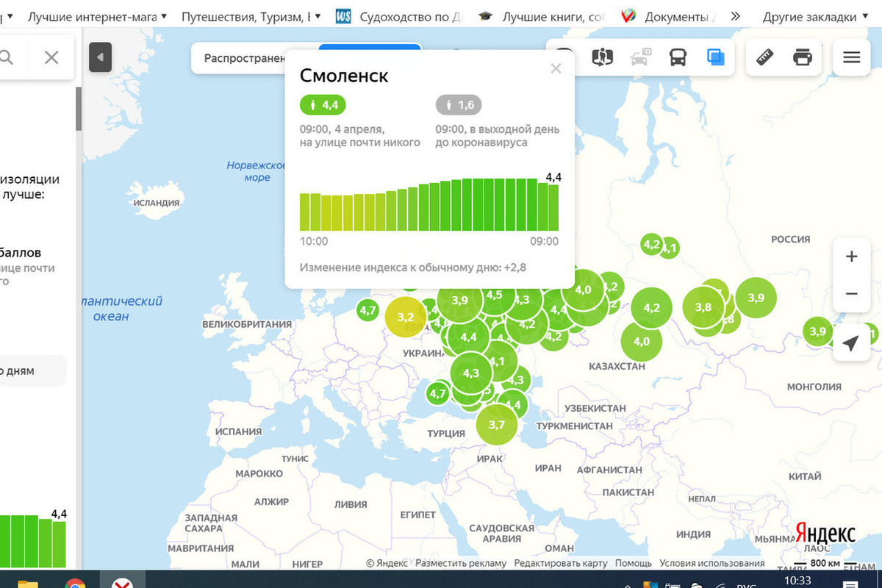The height and width of the screenshot is (588, 882).
Task: Open the ruler distance measurement tool
Action: click(x=765, y=57)
